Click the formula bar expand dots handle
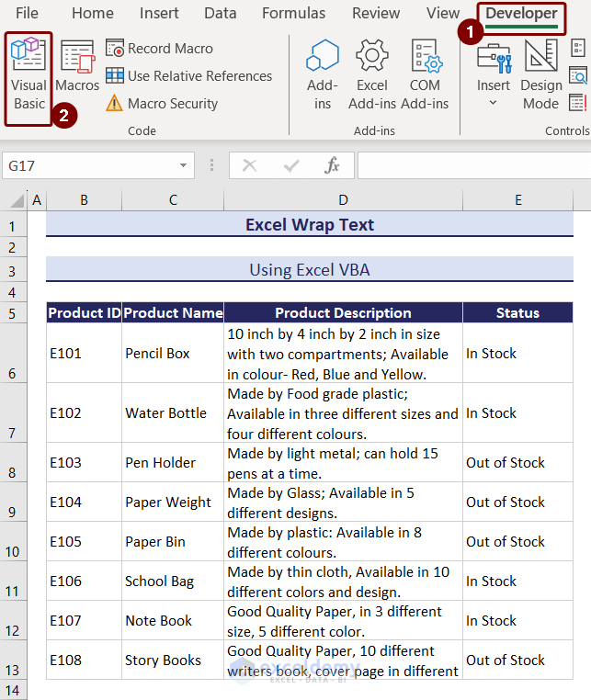Screen dimensions: 591x700 (211, 165)
